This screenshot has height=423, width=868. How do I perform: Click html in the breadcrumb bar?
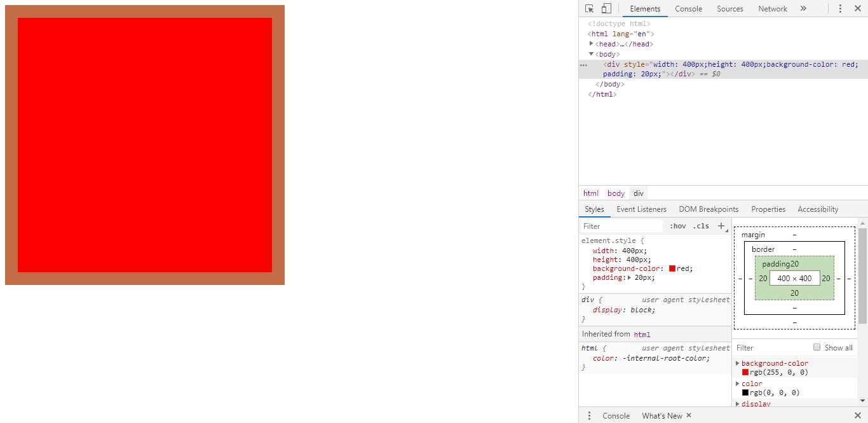[x=591, y=193]
